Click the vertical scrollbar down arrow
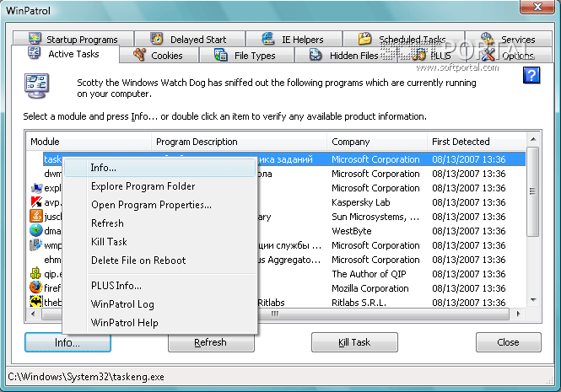561x392 pixels. 533,300
